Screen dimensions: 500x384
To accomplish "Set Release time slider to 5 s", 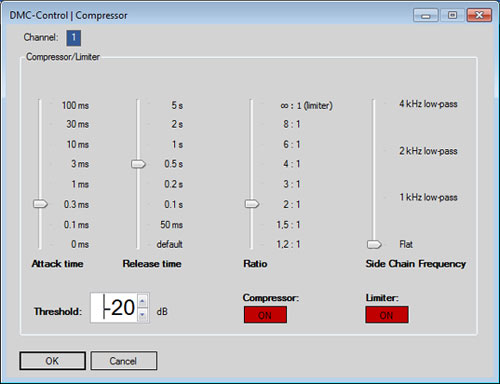I will click(138, 105).
